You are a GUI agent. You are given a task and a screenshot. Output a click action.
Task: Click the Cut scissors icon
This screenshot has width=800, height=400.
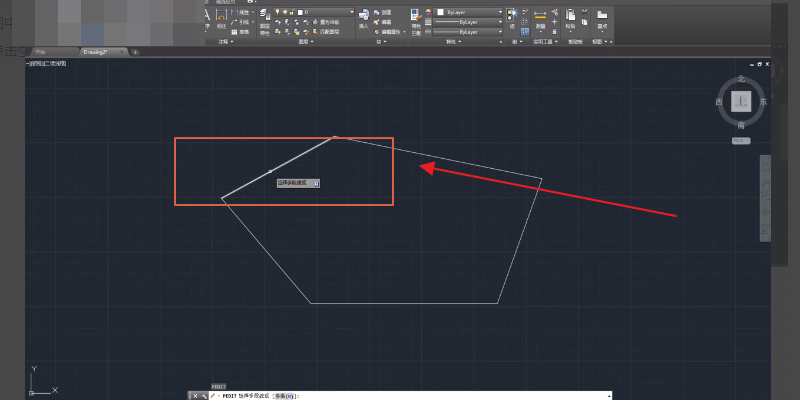pyautogui.click(x=585, y=12)
